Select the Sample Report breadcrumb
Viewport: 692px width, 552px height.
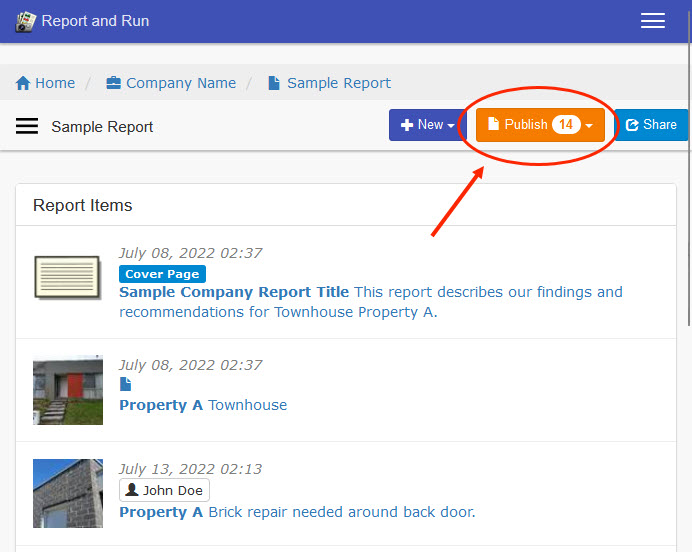click(x=329, y=83)
